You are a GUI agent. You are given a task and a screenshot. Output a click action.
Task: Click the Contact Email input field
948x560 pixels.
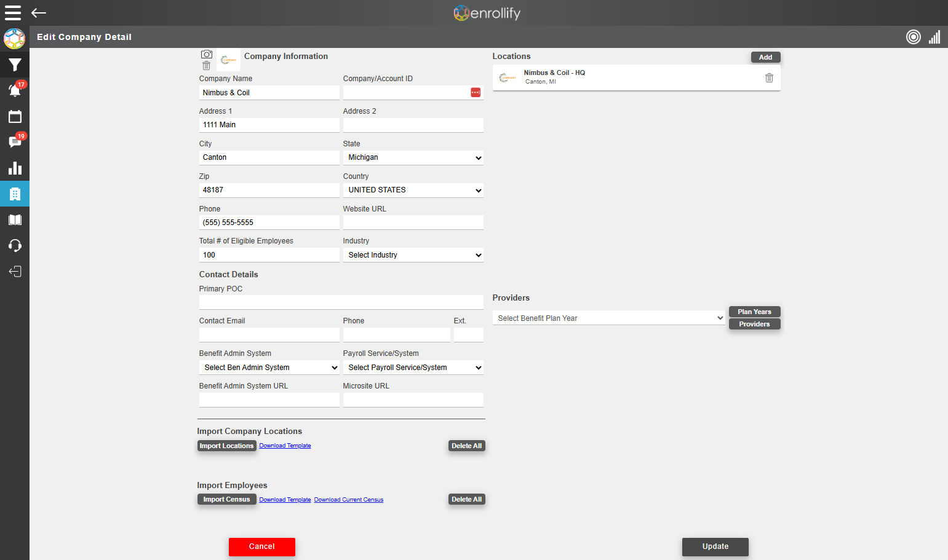point(269,334)
